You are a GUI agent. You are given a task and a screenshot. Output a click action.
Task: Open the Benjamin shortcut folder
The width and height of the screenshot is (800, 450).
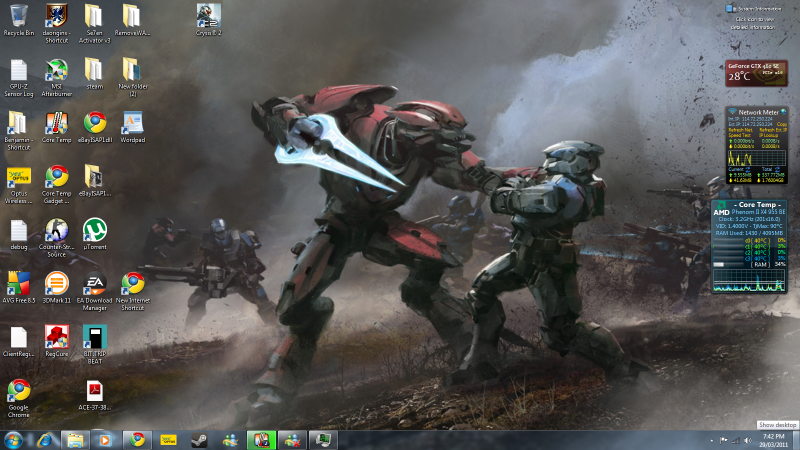(19, 131)
